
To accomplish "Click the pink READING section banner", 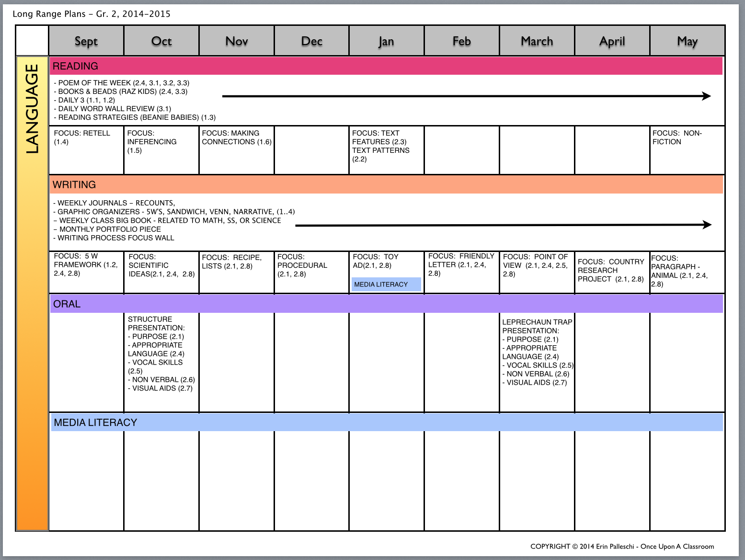I will [386, 66].
